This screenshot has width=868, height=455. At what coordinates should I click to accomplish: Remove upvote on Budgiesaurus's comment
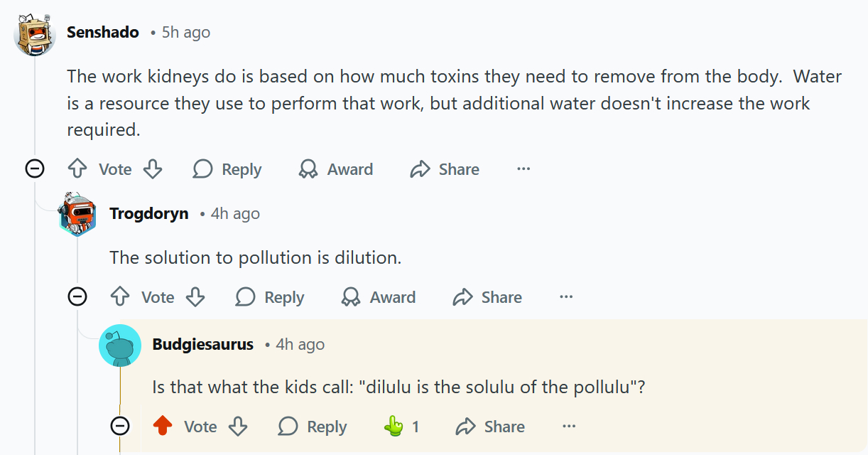(x=163, y=427)
